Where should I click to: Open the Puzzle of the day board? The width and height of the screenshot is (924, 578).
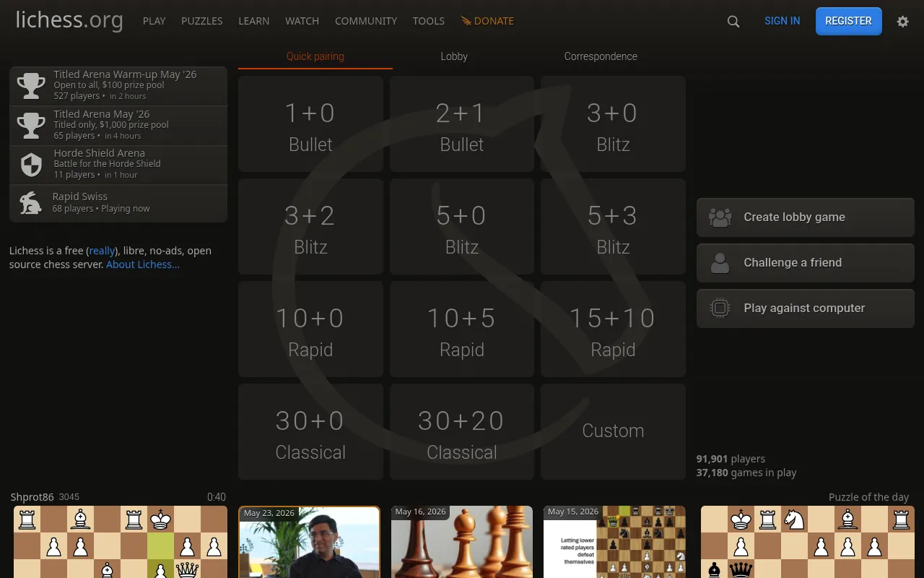(808, 542)
